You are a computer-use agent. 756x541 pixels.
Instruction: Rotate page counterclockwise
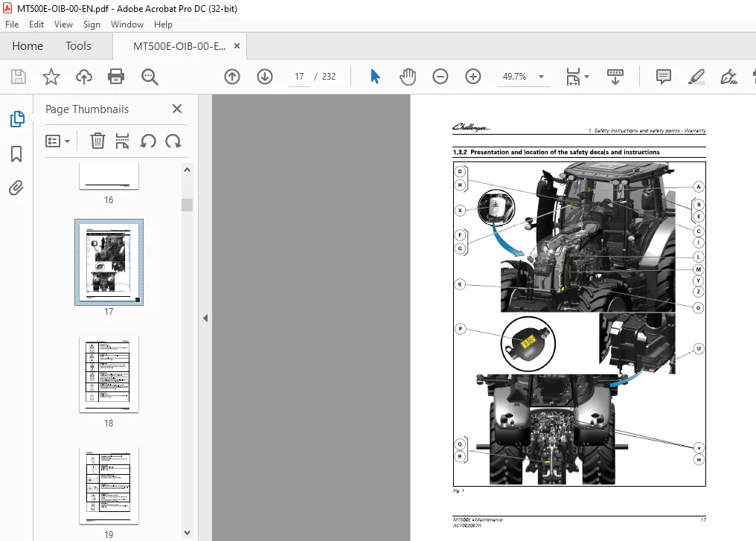pyautogui.click(x=148, y=141)
